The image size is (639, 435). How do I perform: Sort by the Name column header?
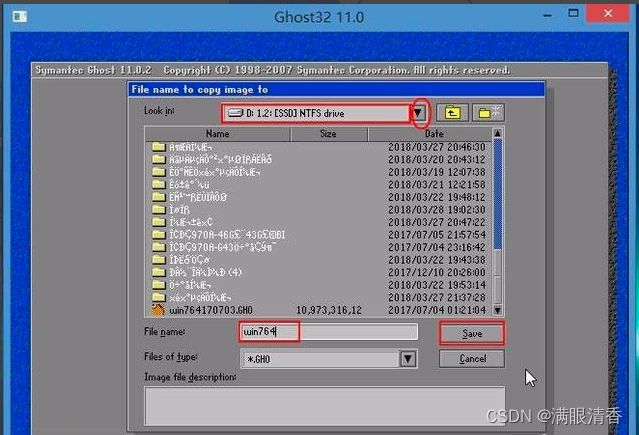coord(218,134)
